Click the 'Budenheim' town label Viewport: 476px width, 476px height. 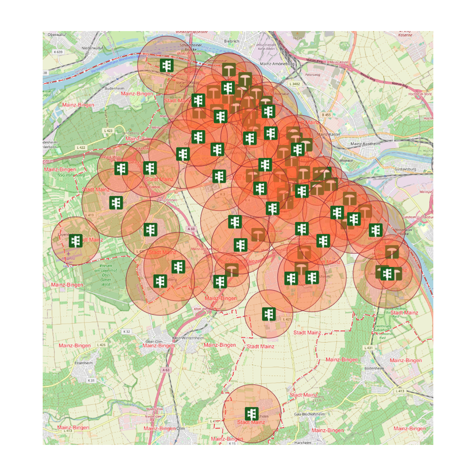(x=115, y=88)
